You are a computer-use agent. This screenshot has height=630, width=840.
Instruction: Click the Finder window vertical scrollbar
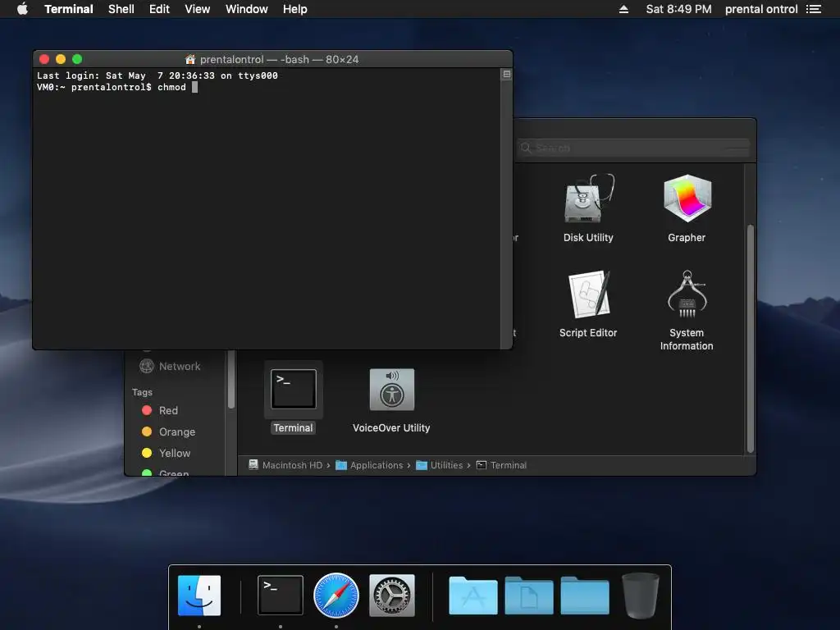tap(751, 339)
